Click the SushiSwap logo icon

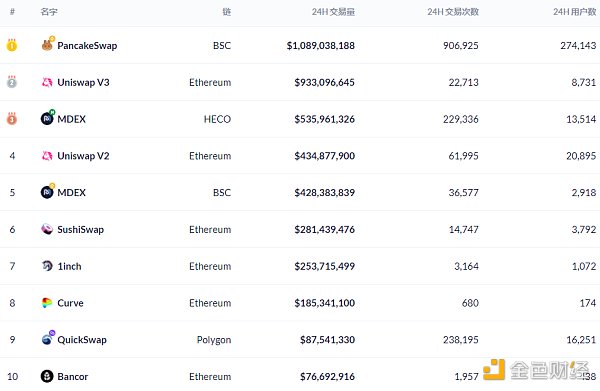47,229
